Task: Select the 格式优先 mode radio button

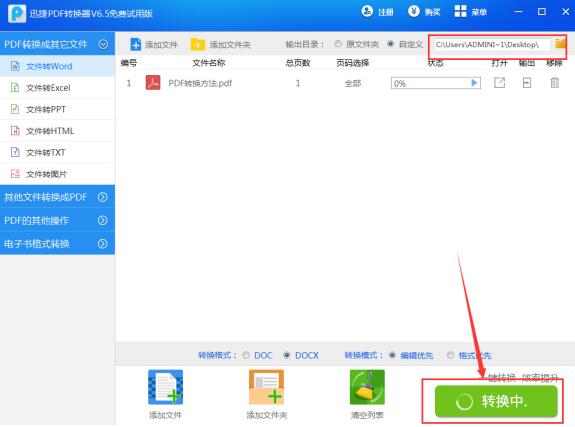Action: point(450,355)
